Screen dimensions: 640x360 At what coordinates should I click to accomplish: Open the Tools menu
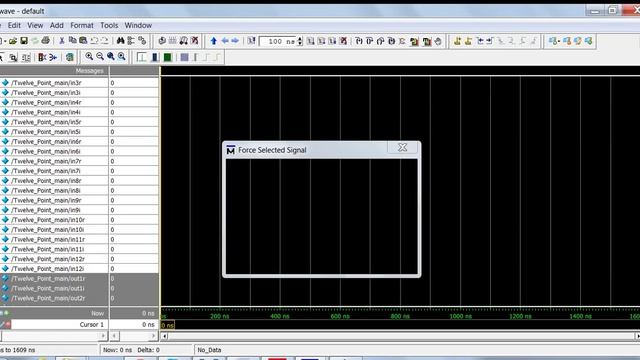point(109,25)
